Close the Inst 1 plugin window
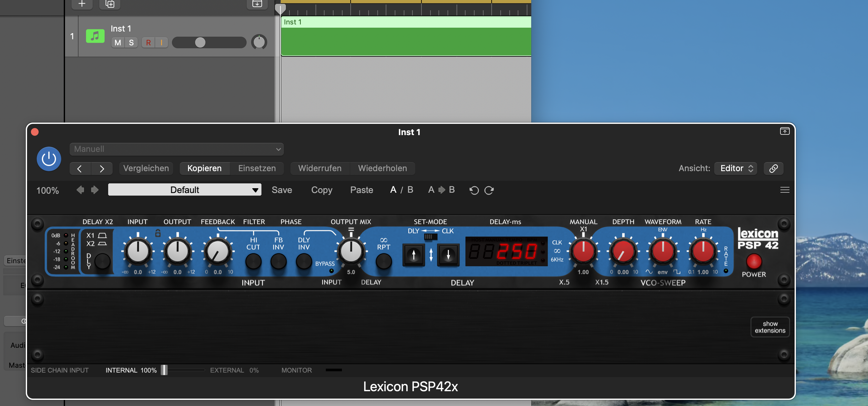The image size is (868, 406). 35,132
